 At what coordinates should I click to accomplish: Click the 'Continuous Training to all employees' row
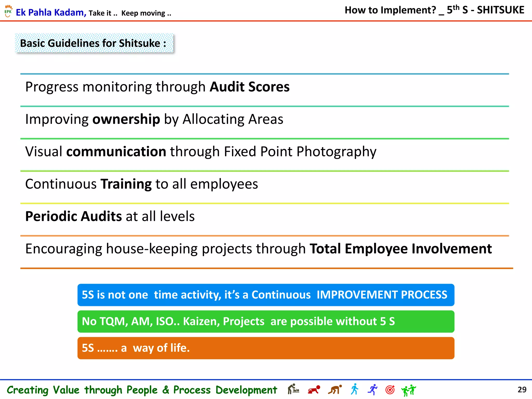pos(264,187)
